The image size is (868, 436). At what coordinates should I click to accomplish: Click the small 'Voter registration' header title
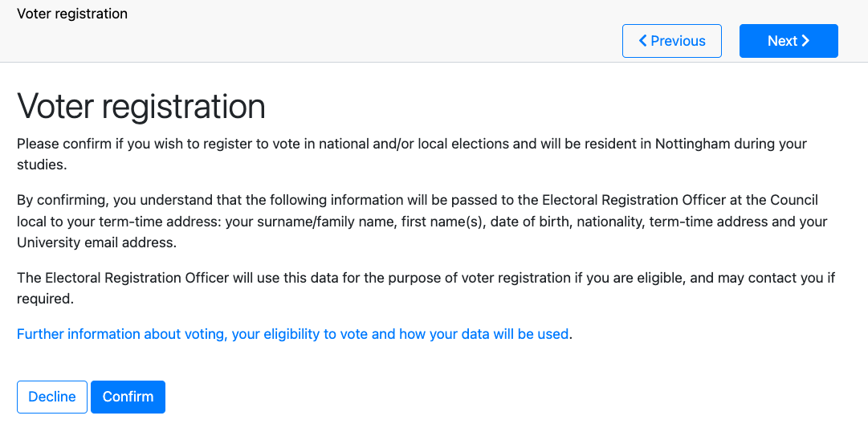coord(72,14)
